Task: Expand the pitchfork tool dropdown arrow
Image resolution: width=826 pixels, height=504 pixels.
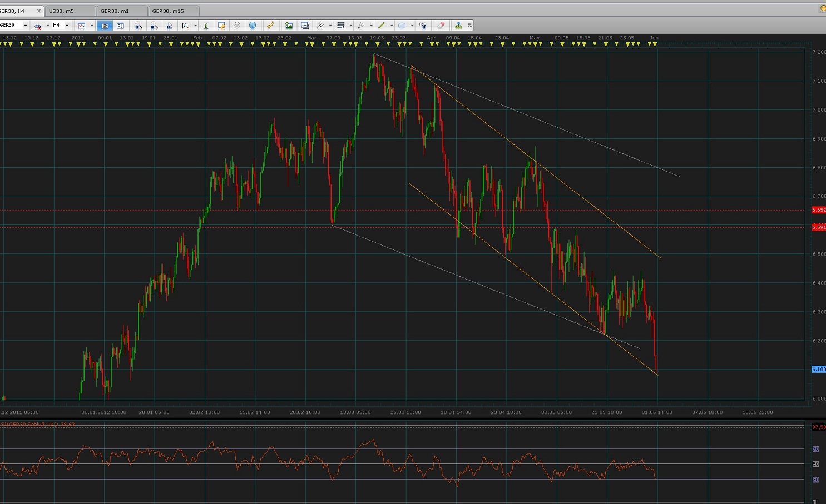Action: click(x=330, y=26)
